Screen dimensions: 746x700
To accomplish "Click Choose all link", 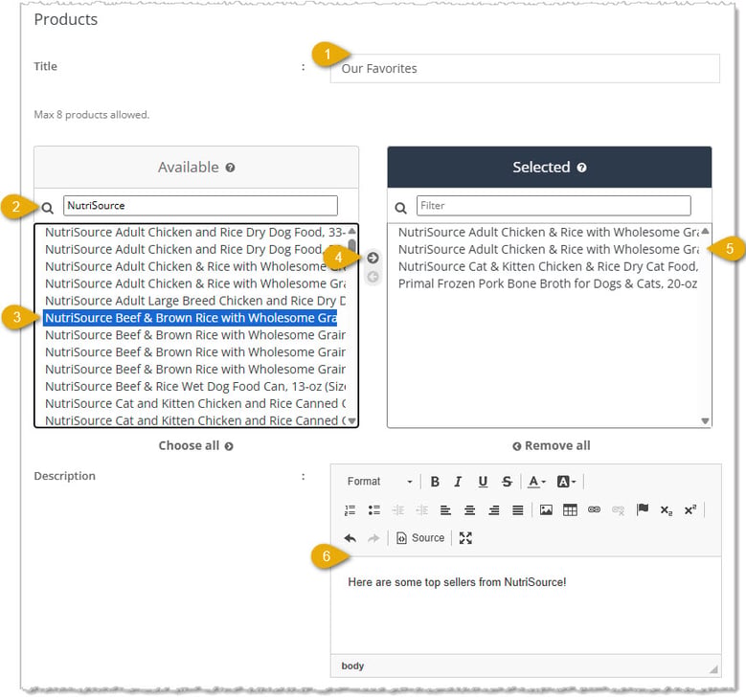I will coord(196,446).
